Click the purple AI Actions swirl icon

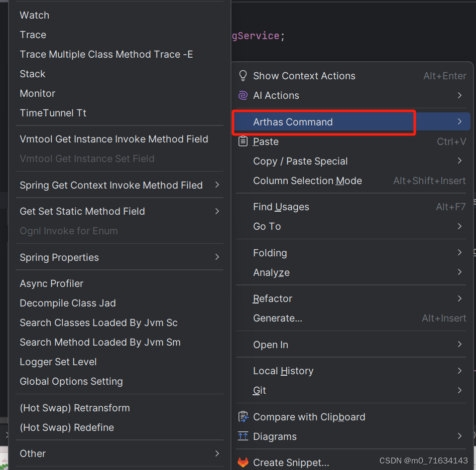243,95
